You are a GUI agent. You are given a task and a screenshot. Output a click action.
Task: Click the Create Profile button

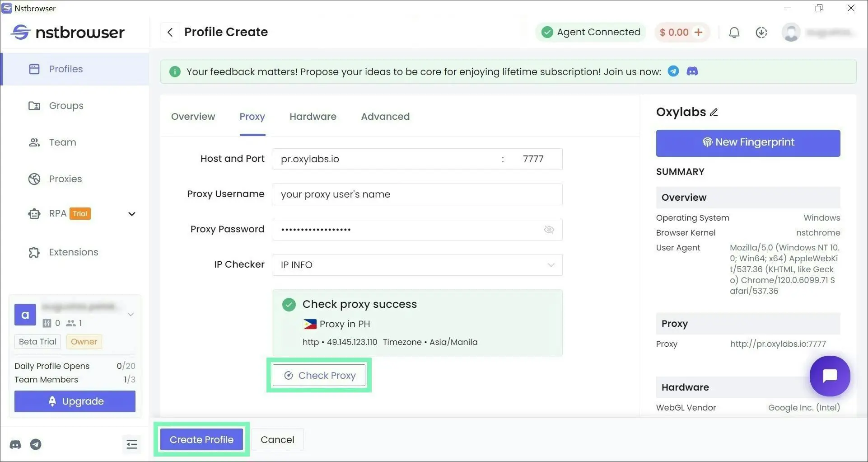coord(201,439)
